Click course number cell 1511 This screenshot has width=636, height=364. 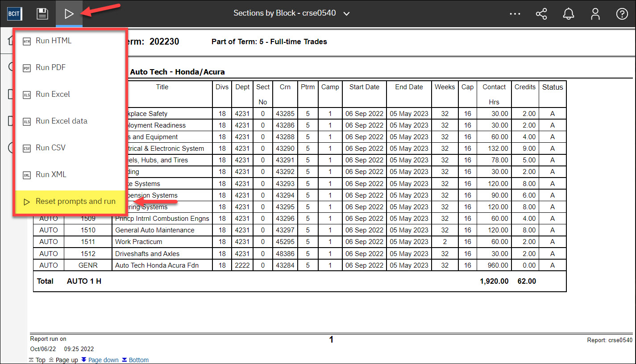click(x=88, y=242)
